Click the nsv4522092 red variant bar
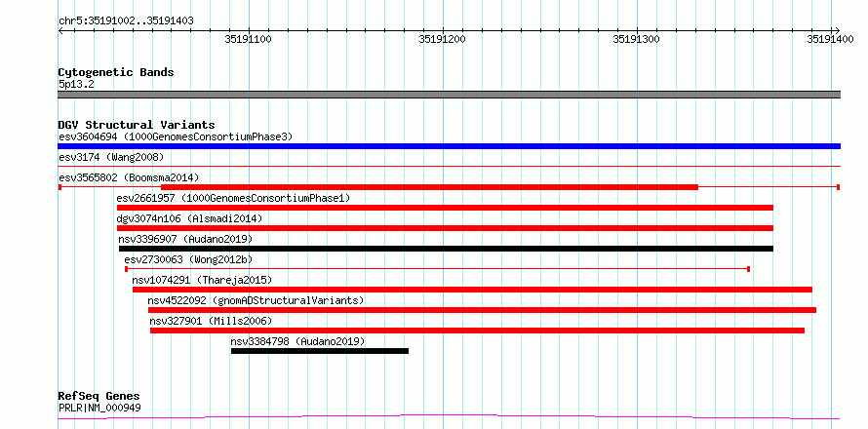The height and width of the screenshot is (429, 868). pyautogui.click(x=482, y=310)
